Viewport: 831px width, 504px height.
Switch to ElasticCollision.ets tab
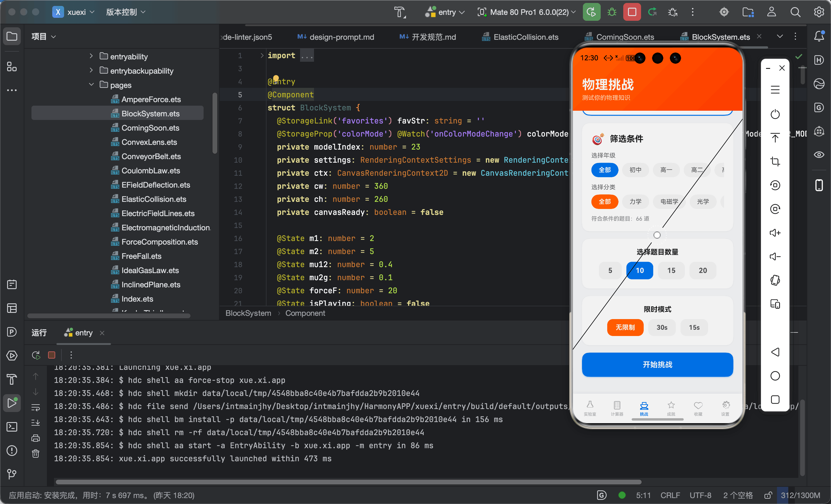(x=520, y=37)
